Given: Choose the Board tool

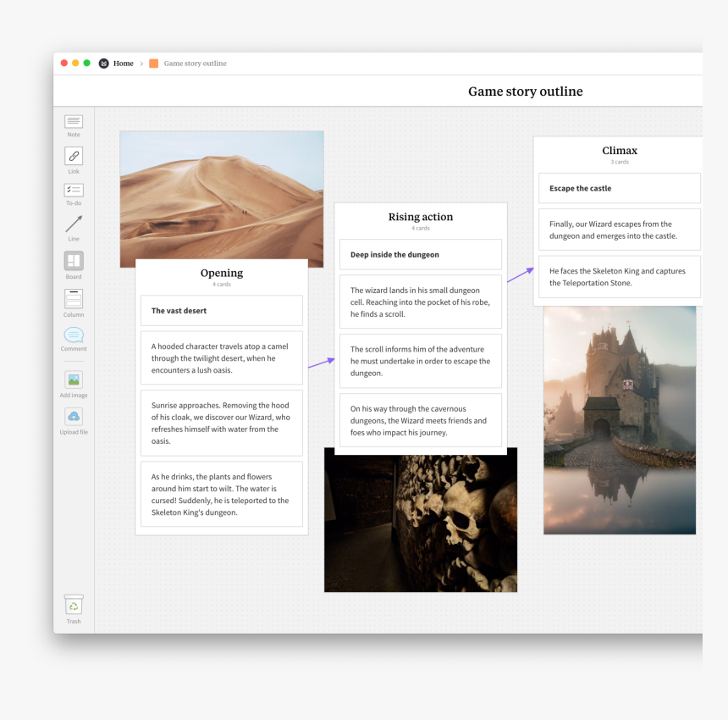Looking at the screenshot, I should click(x=74, y=261).
